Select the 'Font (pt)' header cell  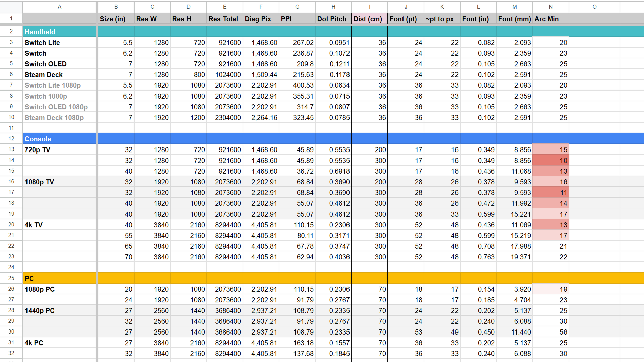point(406,19)
